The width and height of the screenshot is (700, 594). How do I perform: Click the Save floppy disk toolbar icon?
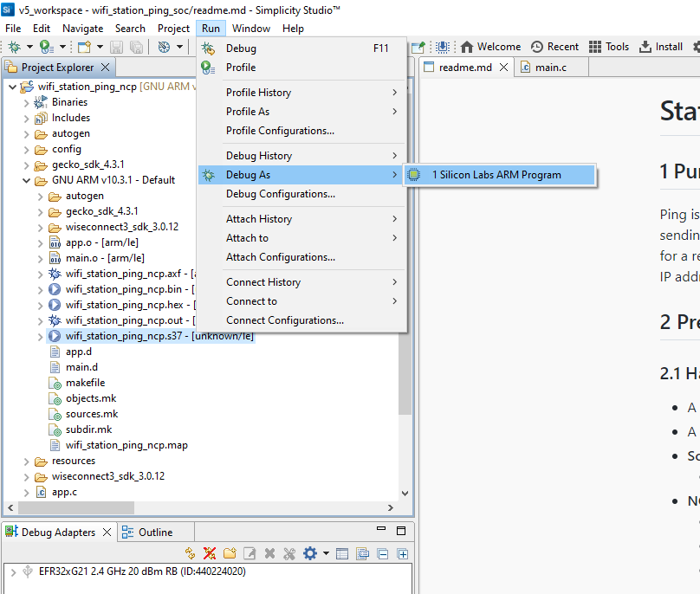click(x=116, y=47)
